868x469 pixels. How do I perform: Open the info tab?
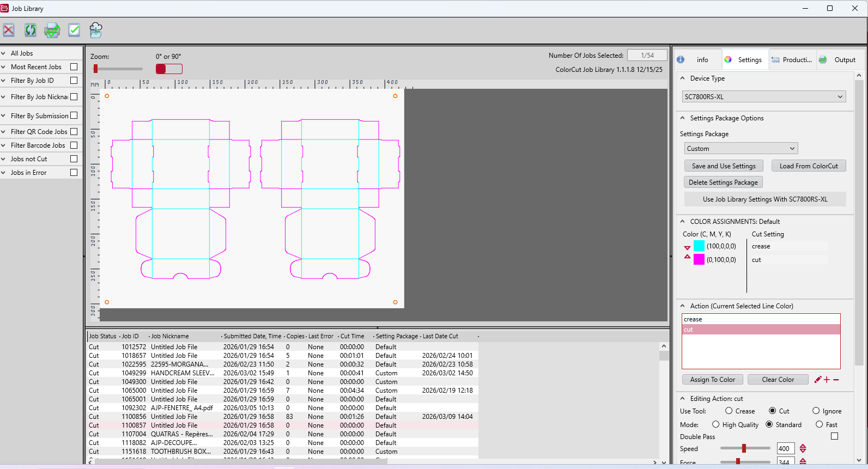pos(696,60)
